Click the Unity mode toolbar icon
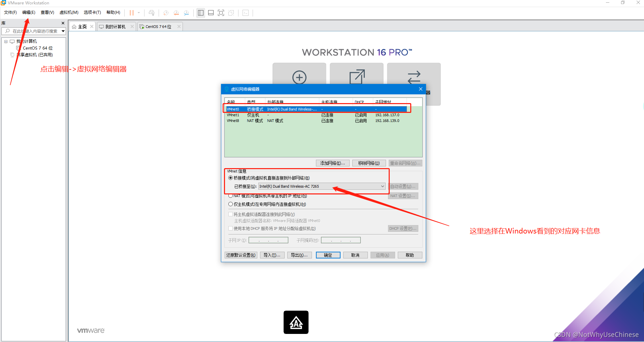644x342 pixels. pyautogui.click(x=231, y=13)
